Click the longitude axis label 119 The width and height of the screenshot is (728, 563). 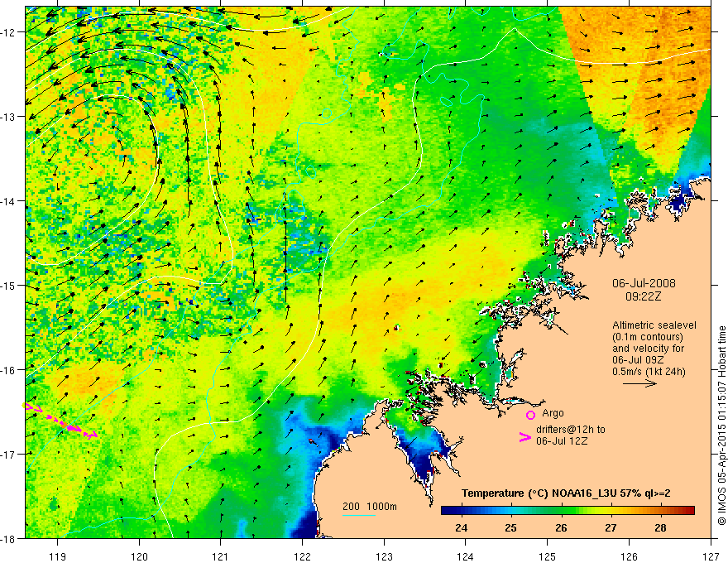pos(58,556)
